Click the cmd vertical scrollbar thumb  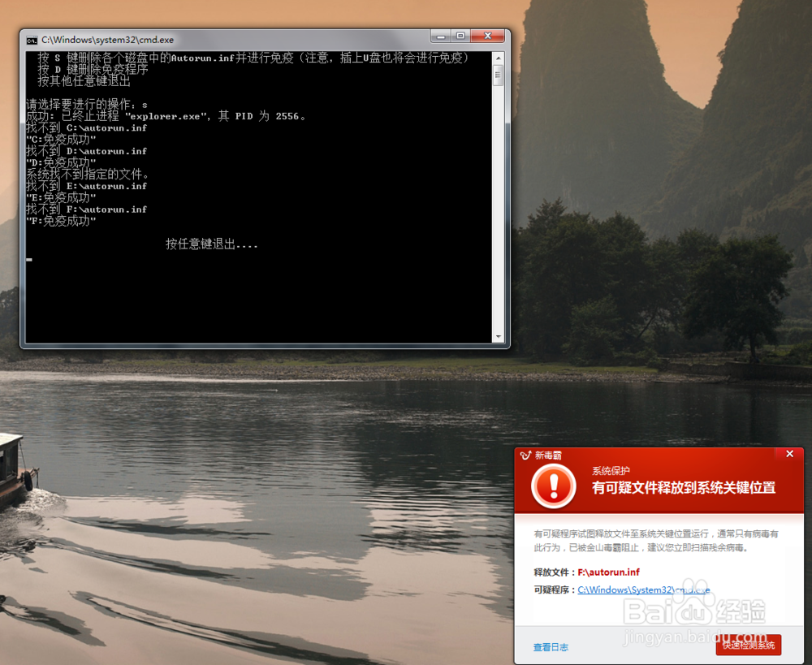tap(498, 76)
